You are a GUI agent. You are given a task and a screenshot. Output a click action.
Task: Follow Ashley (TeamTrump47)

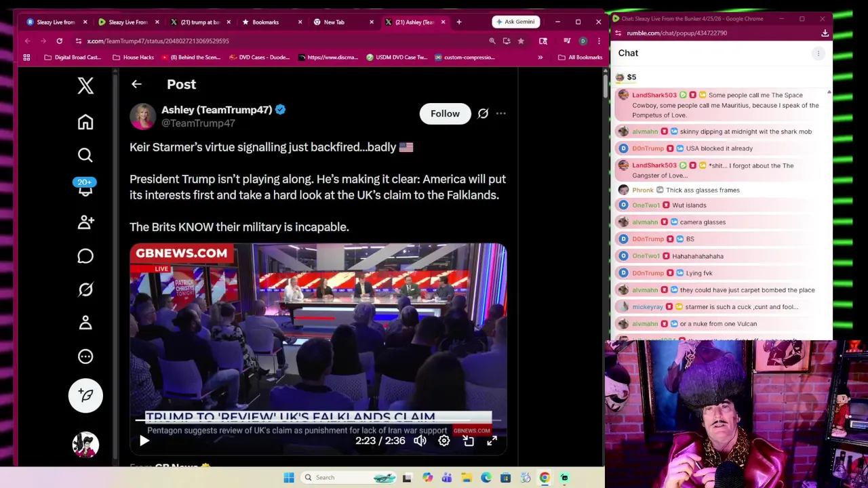tap(445, 114)
